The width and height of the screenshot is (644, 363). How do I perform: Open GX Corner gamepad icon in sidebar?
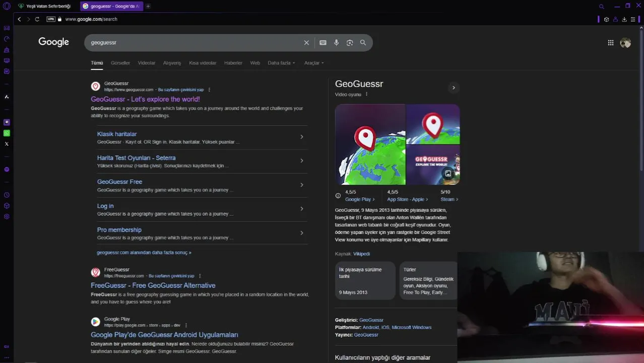pyautogui.click(x=7, y=28)
